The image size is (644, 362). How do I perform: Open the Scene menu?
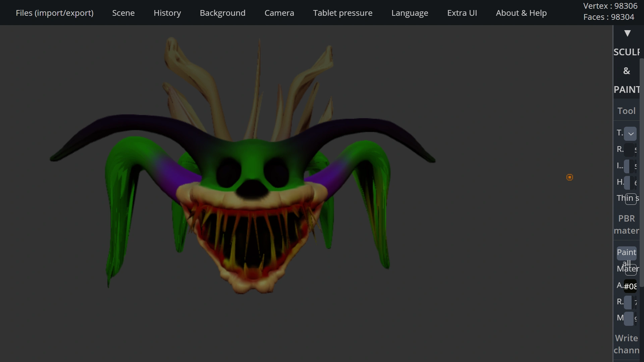click(x=123, y=13)
